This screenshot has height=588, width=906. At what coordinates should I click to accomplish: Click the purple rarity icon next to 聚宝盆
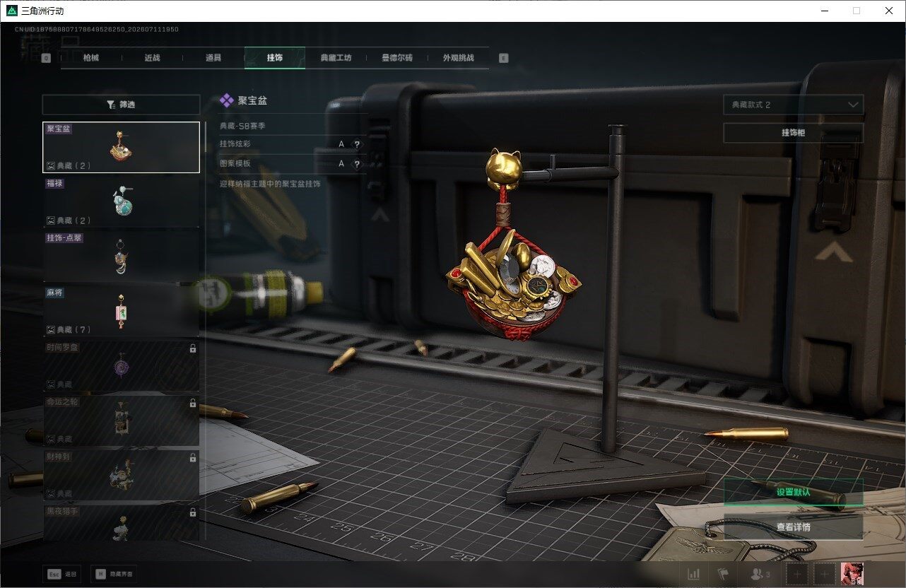[227, 100]
